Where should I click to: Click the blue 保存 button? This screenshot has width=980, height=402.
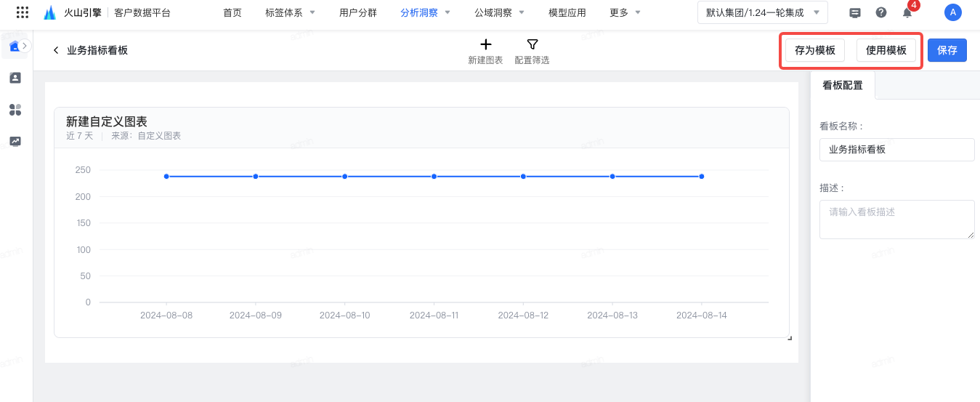(947, 50)
